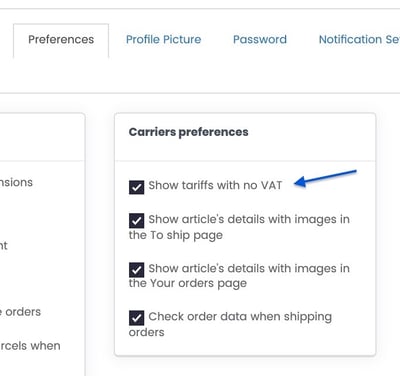Untick the Show tariffs with no VAT checkbox

click(x=136, y=187)
